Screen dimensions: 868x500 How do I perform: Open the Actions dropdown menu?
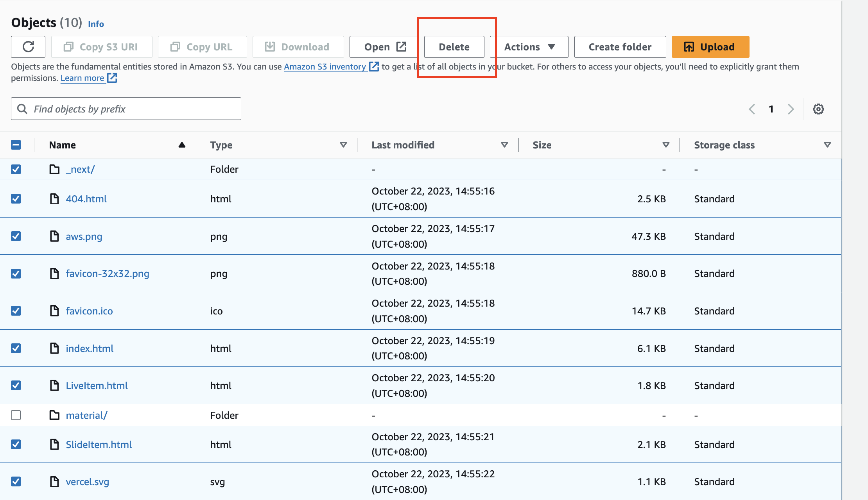(529, 47)
